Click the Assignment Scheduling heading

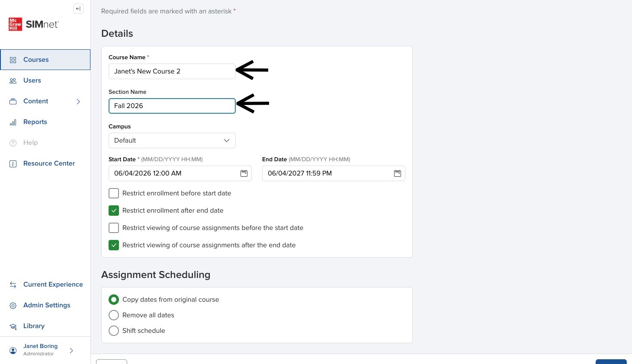[x=156, y=275]
